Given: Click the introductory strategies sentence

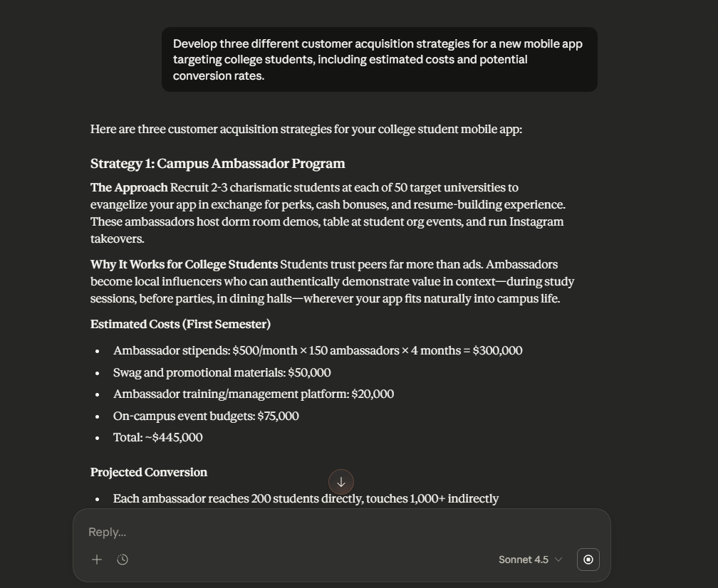Looking at the screenshot, I should [306, 129].
